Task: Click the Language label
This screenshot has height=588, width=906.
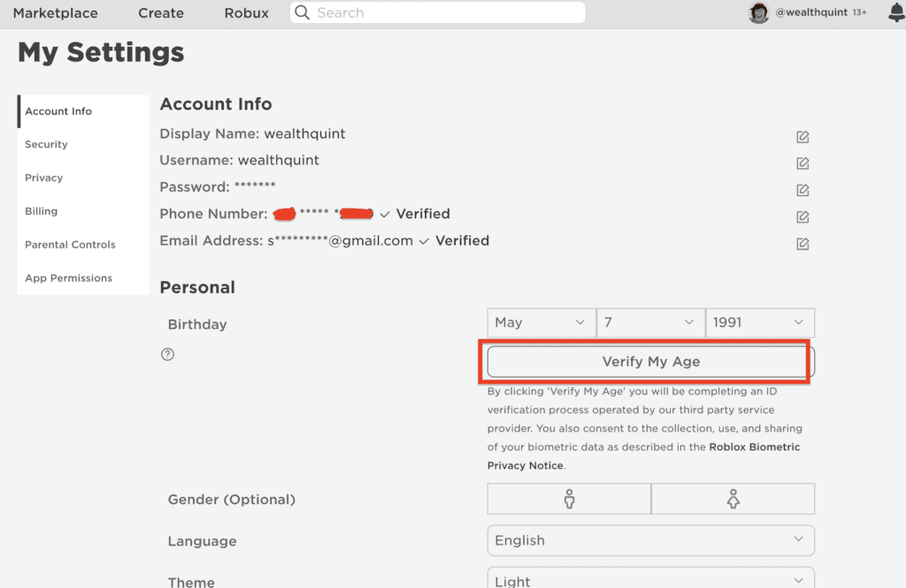Action: tap(203, 541)
